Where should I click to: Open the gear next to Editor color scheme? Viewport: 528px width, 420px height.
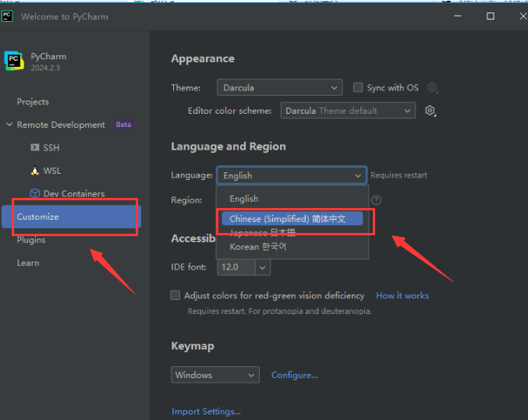coord(430,111)
